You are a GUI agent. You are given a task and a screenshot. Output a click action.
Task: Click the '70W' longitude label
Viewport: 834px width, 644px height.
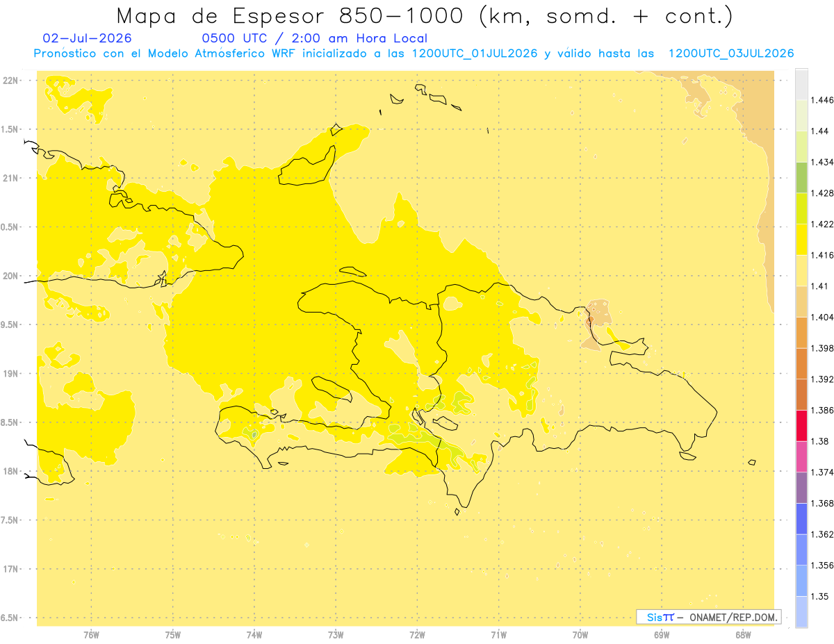(580, 634)
